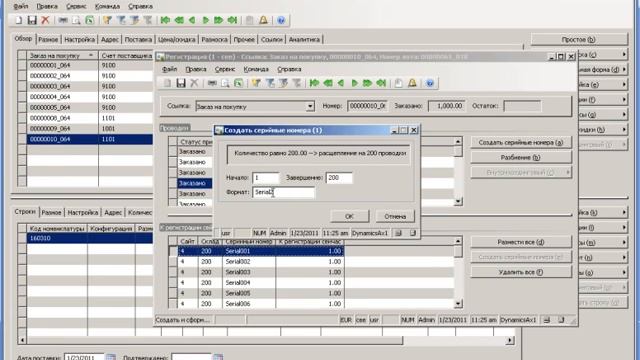Click right arrow of main horizontal scrollbar
Screen dimensions: 640x360
click(x=509, y=340)
